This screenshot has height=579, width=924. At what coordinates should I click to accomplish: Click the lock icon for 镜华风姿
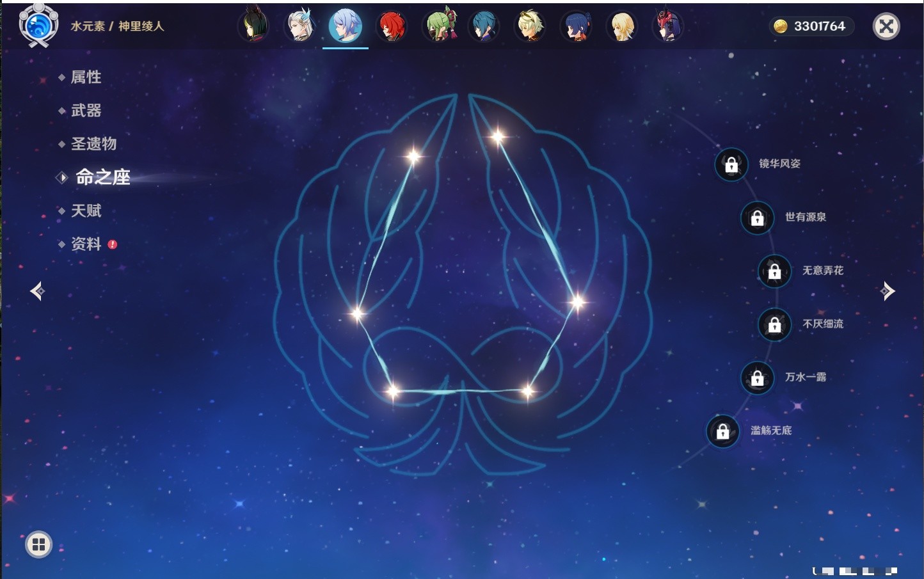(x=731, y=164)
